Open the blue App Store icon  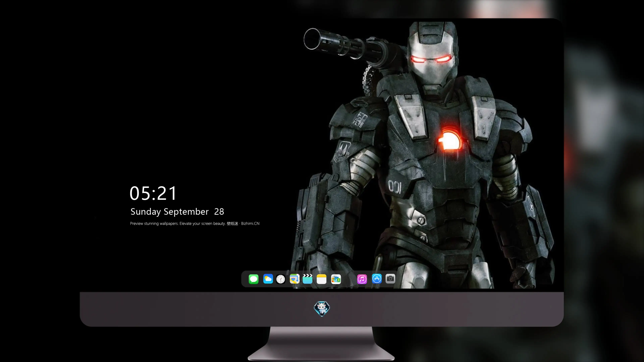[x=377, y=279]
